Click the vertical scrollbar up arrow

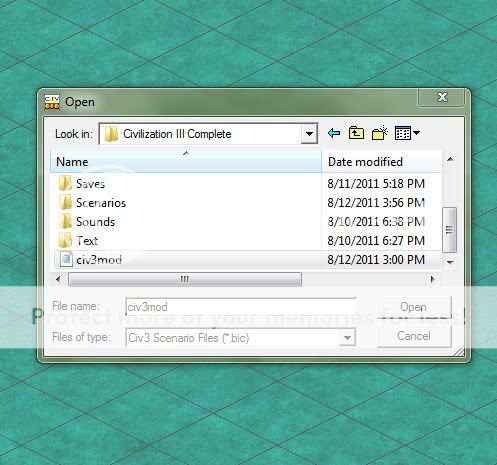click(x=450, y=159)
